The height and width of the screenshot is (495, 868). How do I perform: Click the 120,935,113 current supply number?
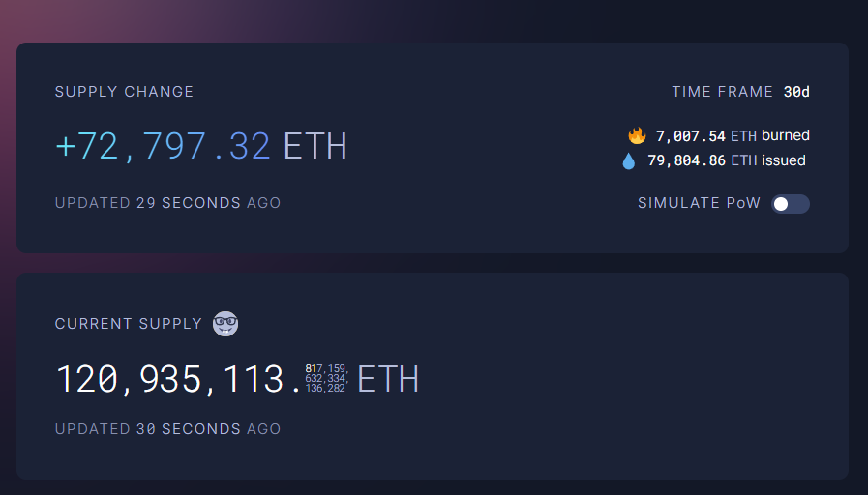(169, 379)
